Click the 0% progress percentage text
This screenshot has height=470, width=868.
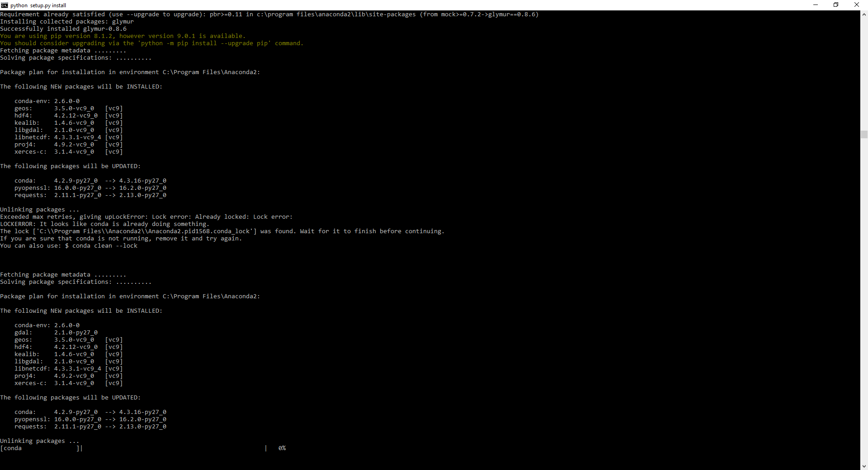[x=282, y=448]
